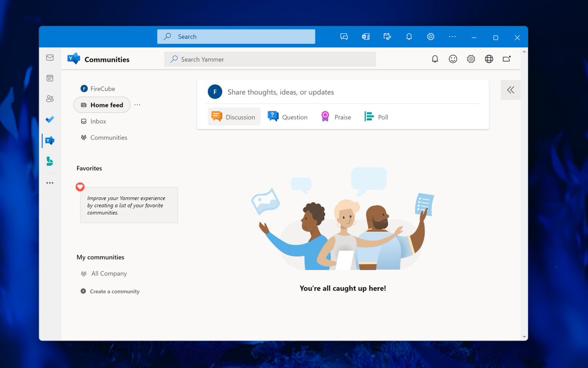Click the You're all caught up here! message
This screenshot has width=588, height=368.
[x=343, y=289]
